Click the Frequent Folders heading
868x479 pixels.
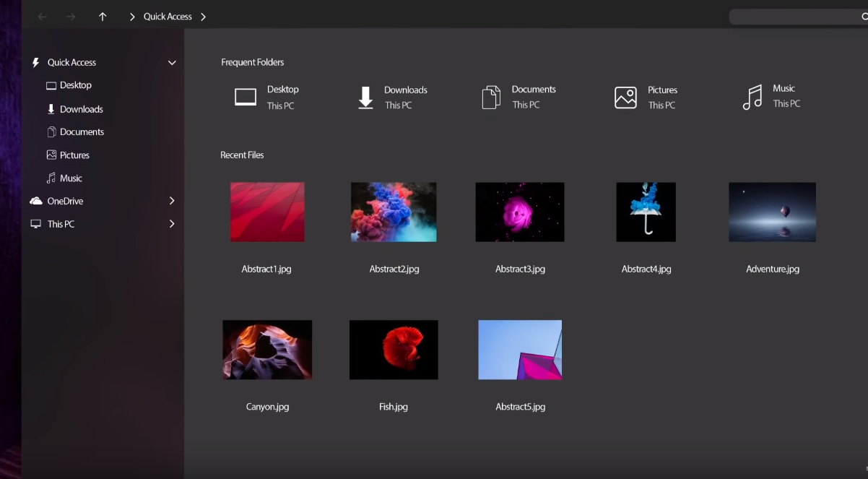click(x=253, y=62)
